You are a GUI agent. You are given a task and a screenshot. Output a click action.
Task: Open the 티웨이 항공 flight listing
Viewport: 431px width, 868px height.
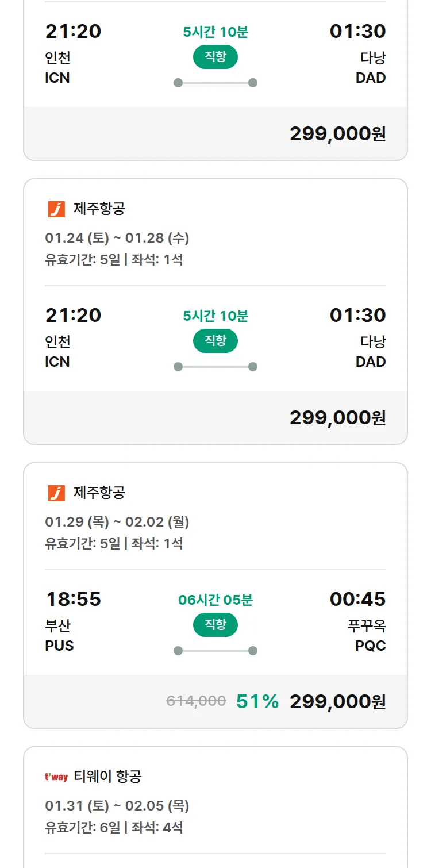coord(107,777)
